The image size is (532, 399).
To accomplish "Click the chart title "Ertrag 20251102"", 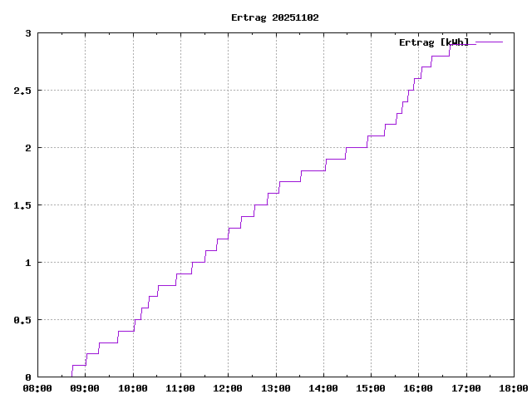I will pyautogui.click(x=274, y=17).
